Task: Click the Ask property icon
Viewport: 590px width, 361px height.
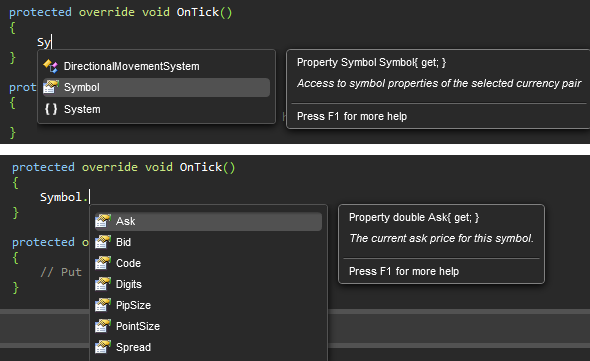Action: (103, 221)
